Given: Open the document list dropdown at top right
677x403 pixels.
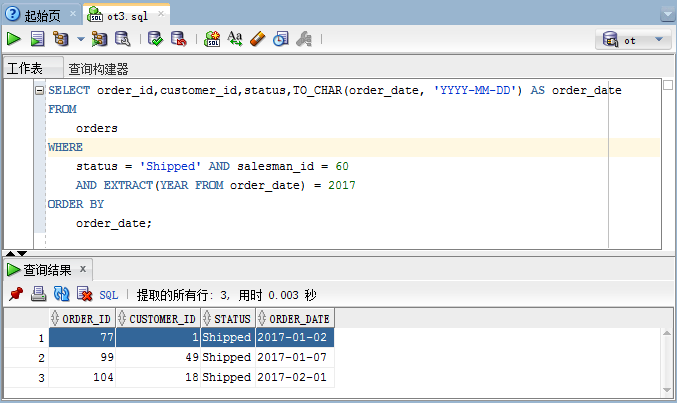Looking at the screenshot, I should click(x=667, y=14).
